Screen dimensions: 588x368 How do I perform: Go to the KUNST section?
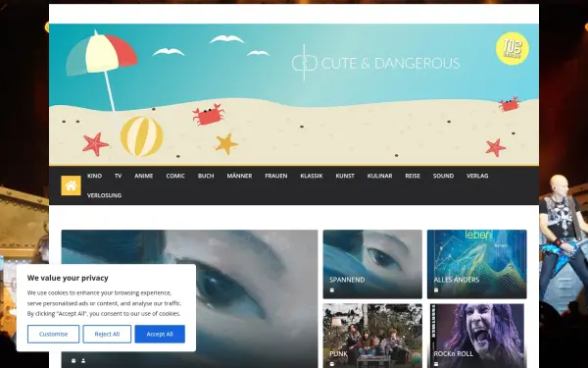pyautogui.click(x=345, y=176)
